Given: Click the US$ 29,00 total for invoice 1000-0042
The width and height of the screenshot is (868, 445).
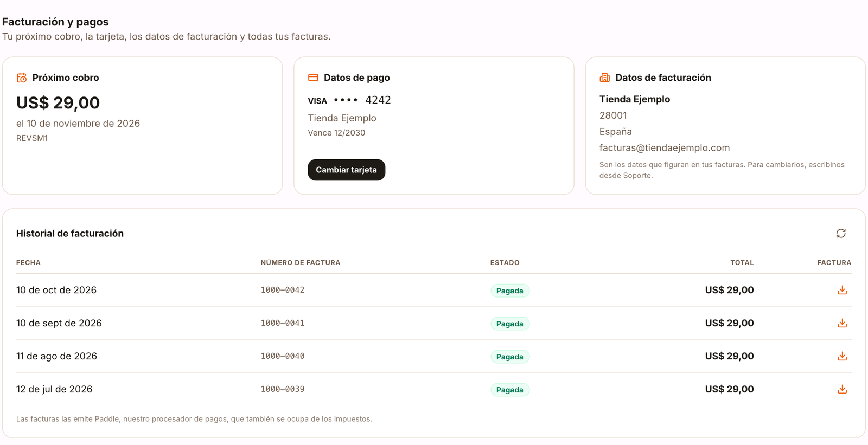Looking at the screenshot, I should click(729, 290).
